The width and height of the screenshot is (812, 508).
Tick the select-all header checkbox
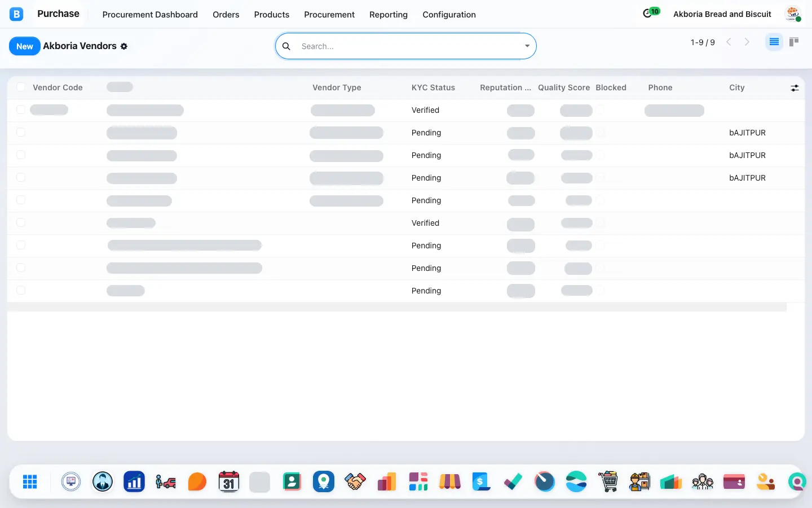(21, 87)
